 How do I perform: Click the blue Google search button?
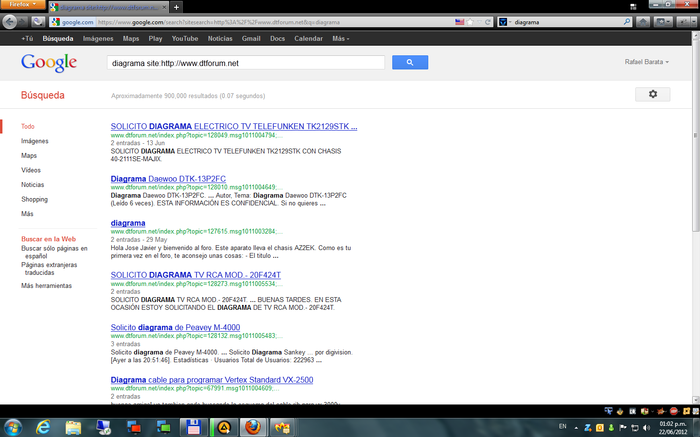tap(410, 62)
